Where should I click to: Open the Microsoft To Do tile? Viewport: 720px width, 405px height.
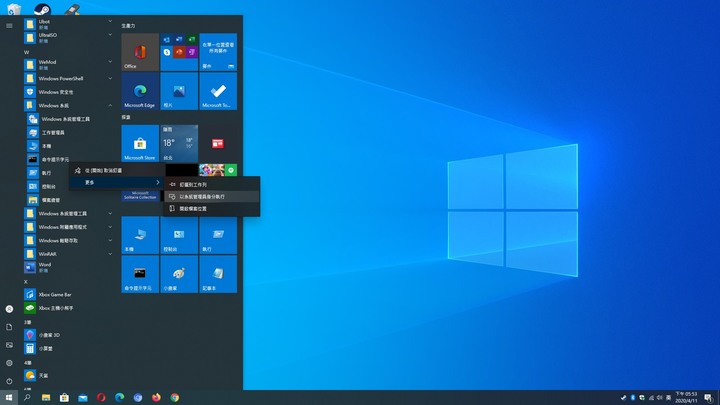218,91
